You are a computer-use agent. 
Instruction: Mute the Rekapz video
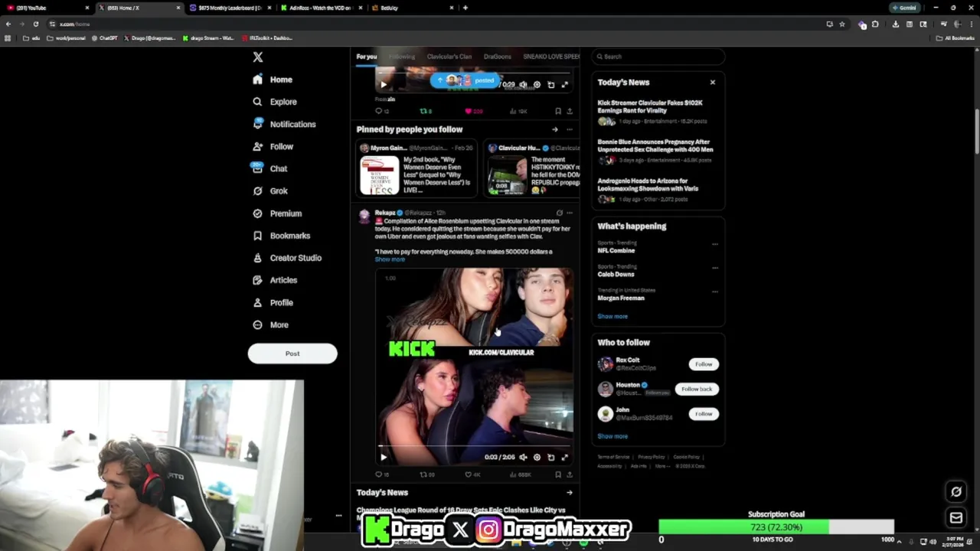pyautogui.click(x=523, y=458)
